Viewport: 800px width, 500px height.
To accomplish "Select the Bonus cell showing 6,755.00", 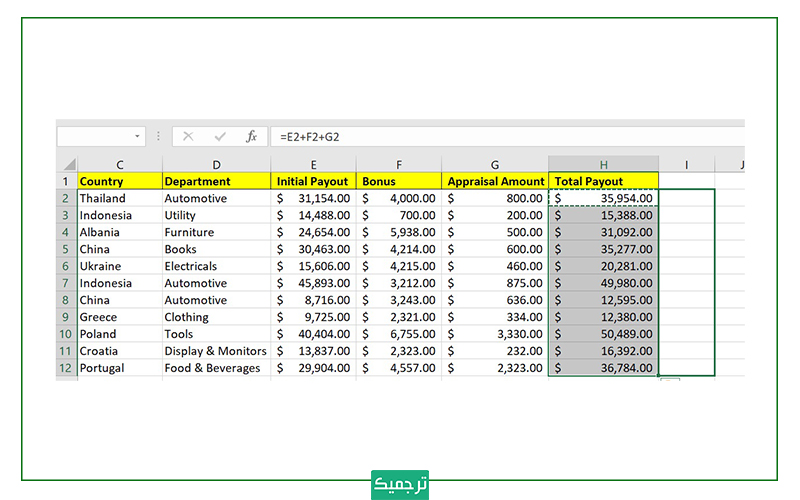I will pos(397,334).
